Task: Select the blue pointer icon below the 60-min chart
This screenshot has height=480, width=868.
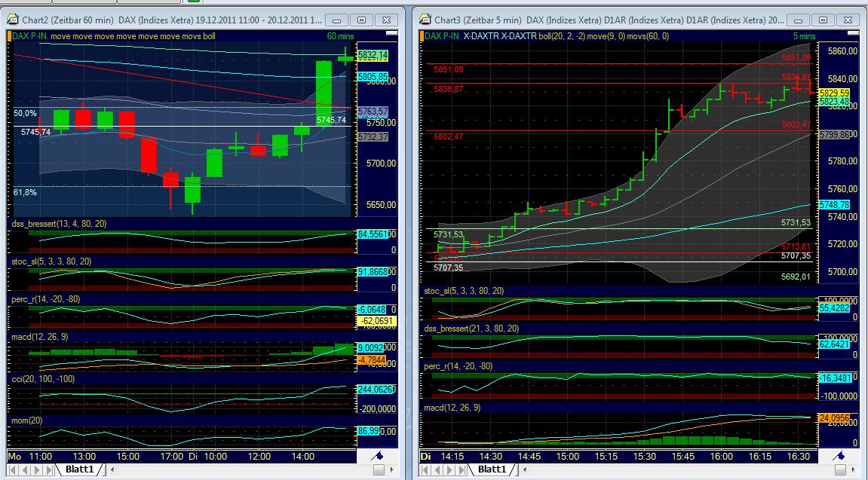Action: tap(379, 455)
